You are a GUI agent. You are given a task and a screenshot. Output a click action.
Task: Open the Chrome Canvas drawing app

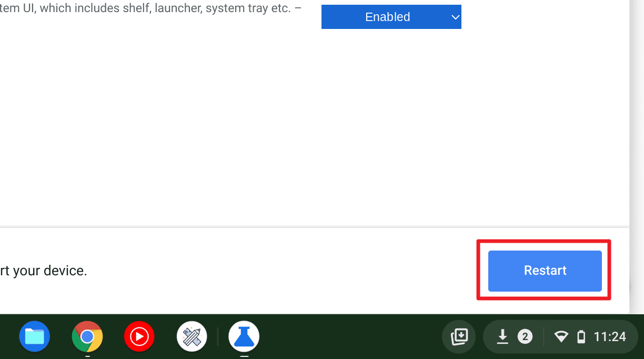click(x=192, y=336)
